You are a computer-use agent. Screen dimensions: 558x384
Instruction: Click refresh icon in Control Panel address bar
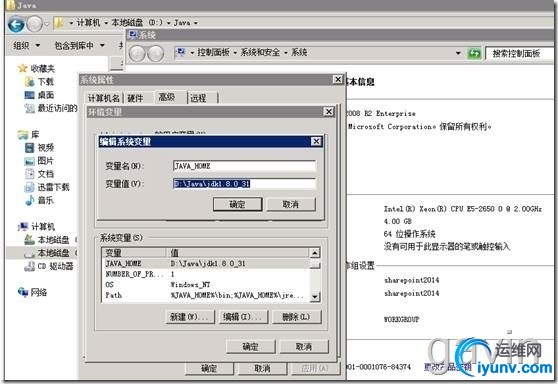click(474, 53)
